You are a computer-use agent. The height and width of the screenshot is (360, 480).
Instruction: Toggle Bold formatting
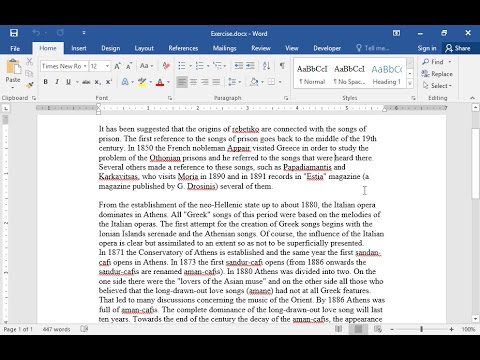(46, 82)
